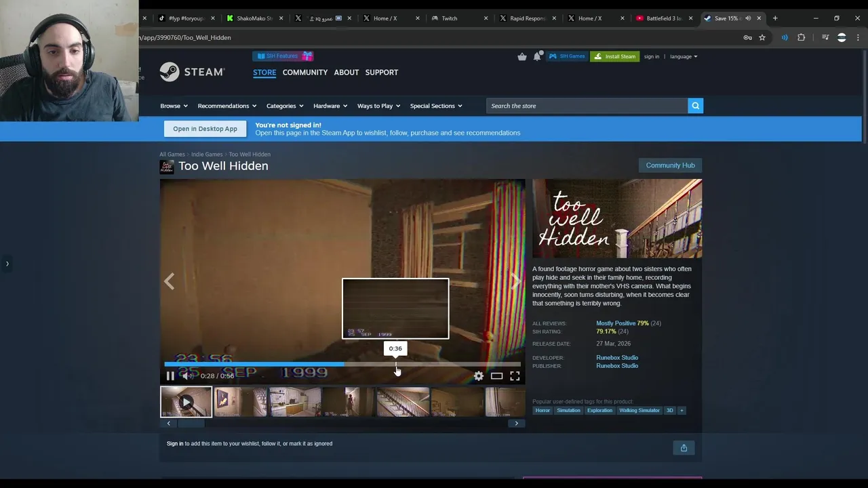Pause the game trailer video

tap(170, 375)
